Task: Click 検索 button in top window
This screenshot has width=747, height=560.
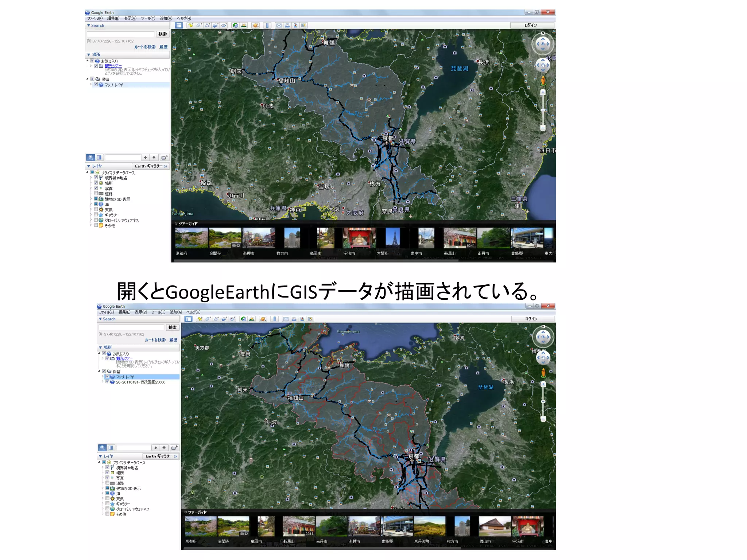Action: point(163,34)
